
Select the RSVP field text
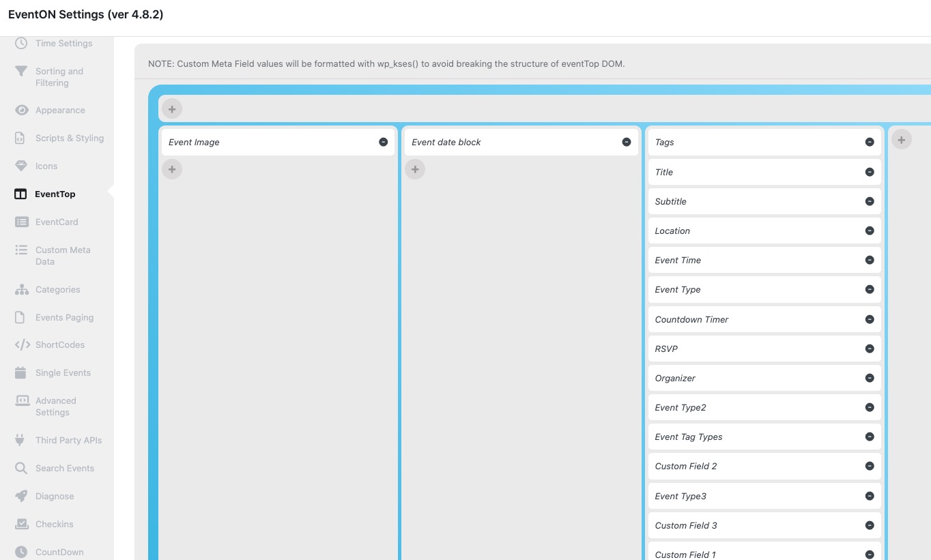point(666,349)
